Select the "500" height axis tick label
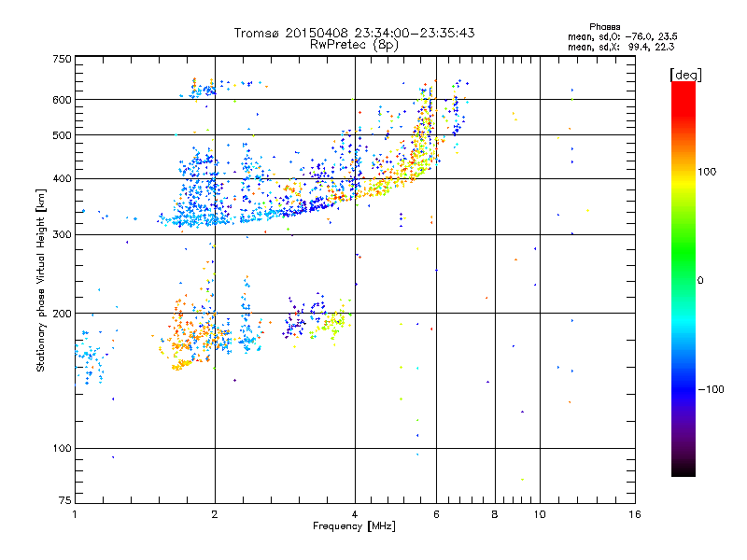 coord(62,135)
